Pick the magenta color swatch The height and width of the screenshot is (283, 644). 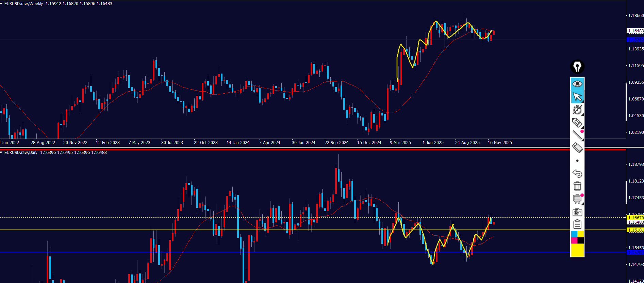click(574, 240)
